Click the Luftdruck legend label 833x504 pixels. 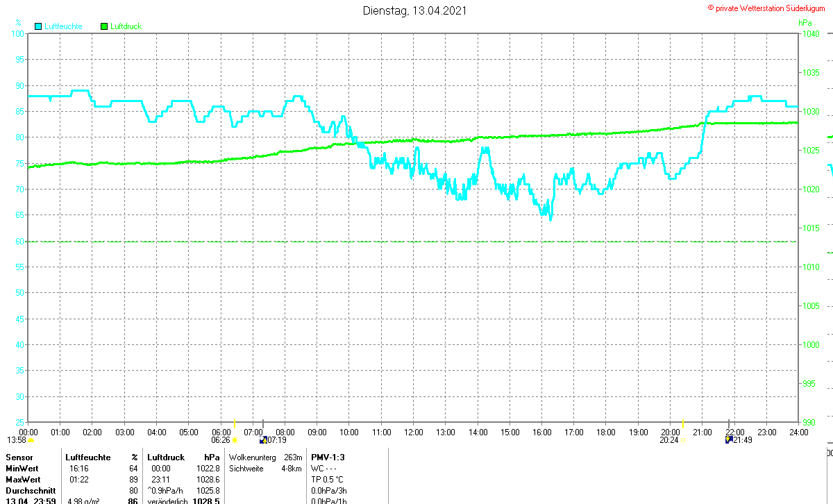(x=126, y=26)
